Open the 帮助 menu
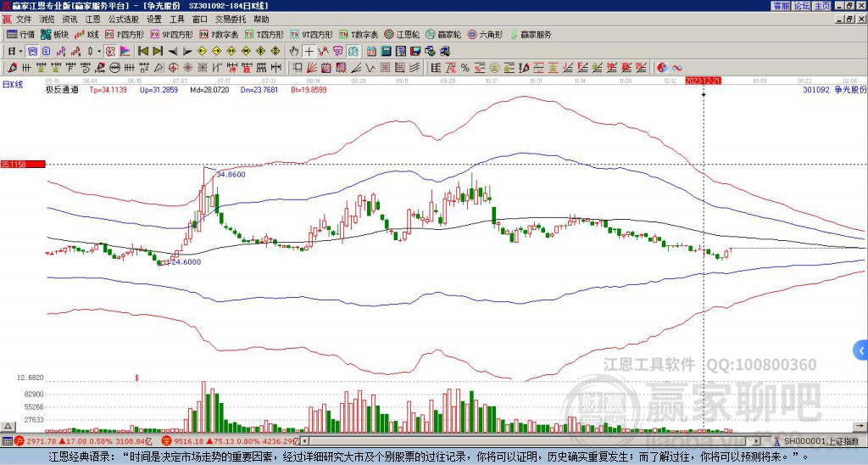Image resolution: width=868 pixels, height=465 pixels. point(261,20)
